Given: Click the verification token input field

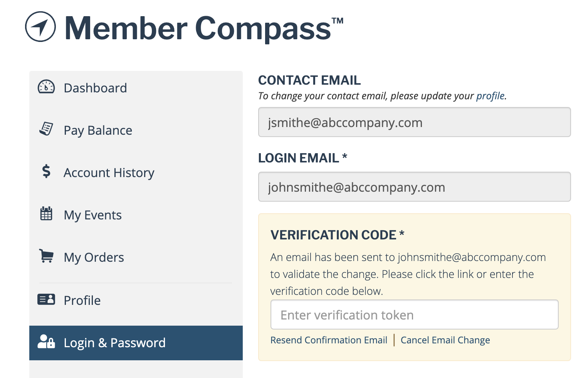Looking at the screenshot, I should pyautogui.click(x=415, y=314).
